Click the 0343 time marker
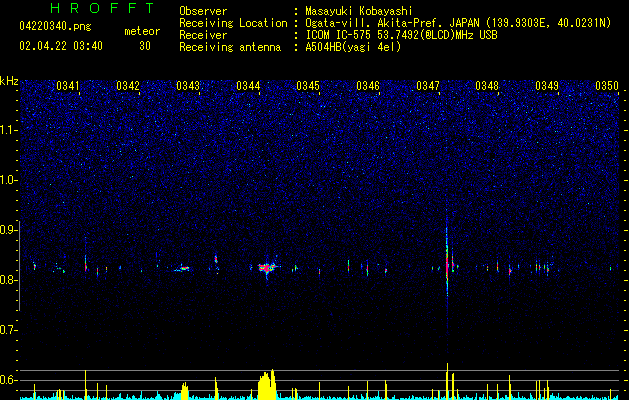The width and height of the screenshot is (629, 400). coord(188,86)
